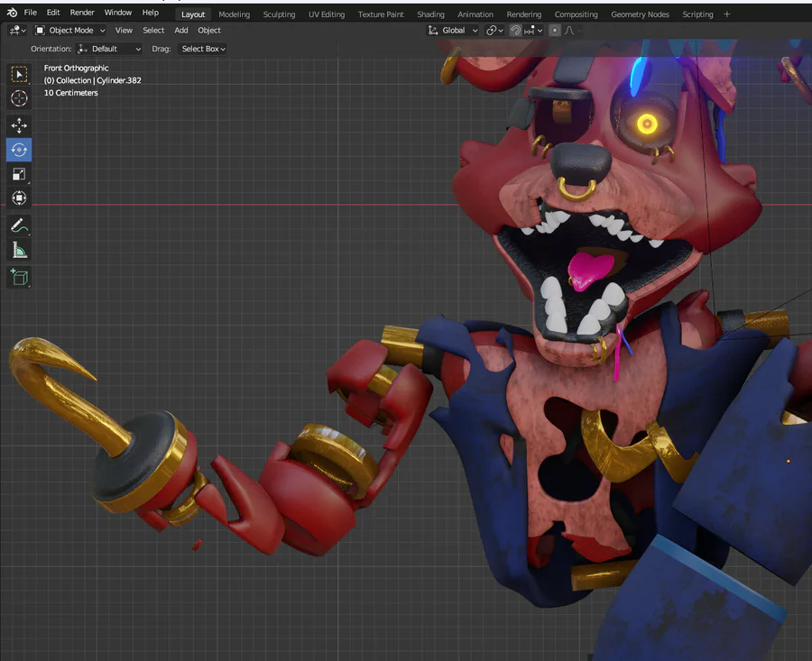Open the File menu
Viewport: 812px width, 661px height.
pyautogui.click(x=31, y=13)
